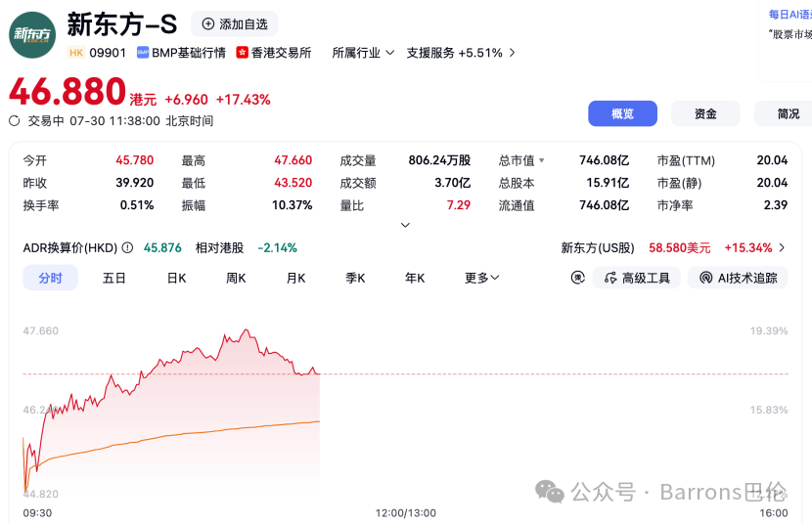Click chevron right after +5.51%
Viewport: 812px width, 524px height.
[x=513, y=53]
